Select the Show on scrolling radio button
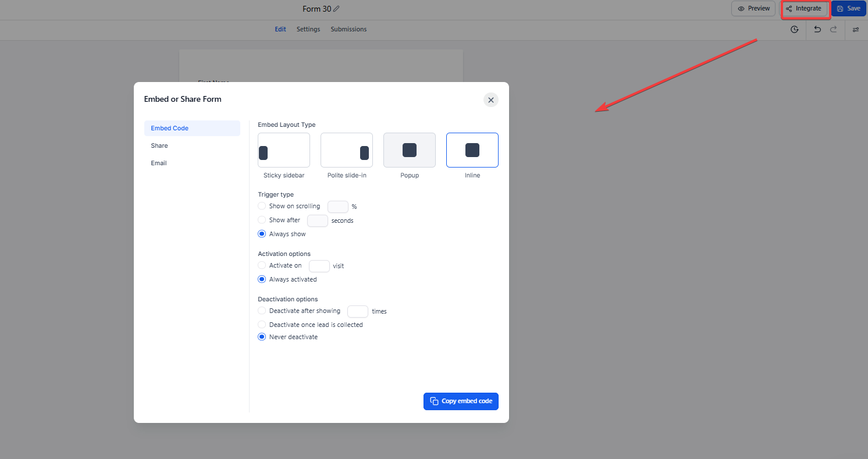This screenshot has width=868, height=459. [x=262, y=206]
